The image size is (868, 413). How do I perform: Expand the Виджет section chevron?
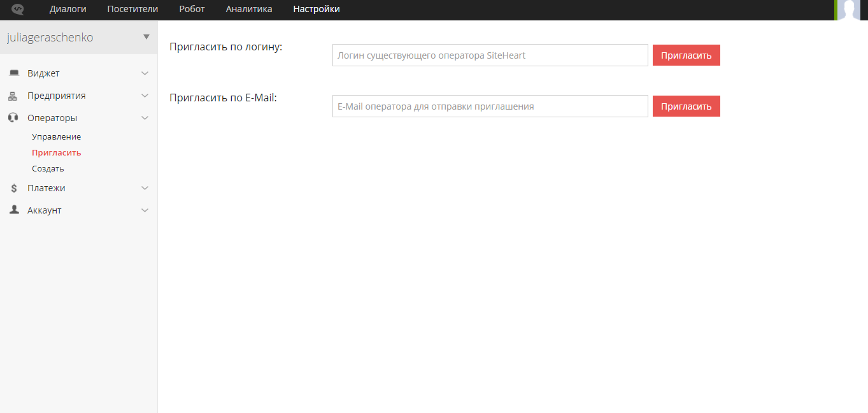point(145,73)
